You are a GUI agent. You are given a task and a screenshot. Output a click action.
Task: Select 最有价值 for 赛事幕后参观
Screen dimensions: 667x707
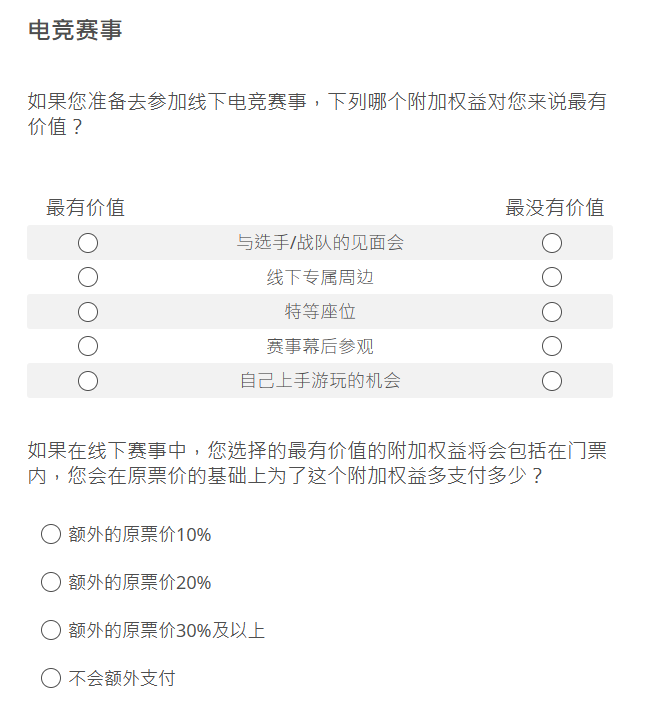pos(88,346)
